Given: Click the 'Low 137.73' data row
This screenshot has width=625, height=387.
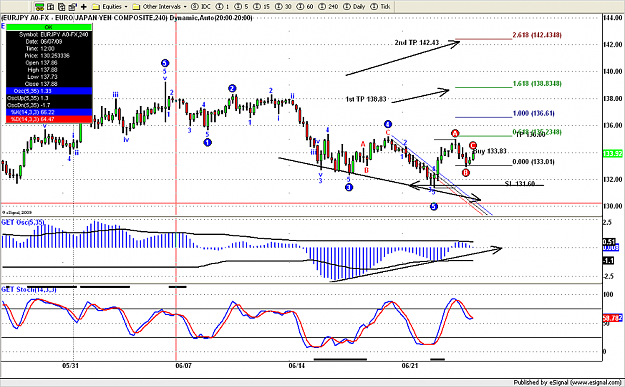Looking at the screenshot, I should point(49,77).
